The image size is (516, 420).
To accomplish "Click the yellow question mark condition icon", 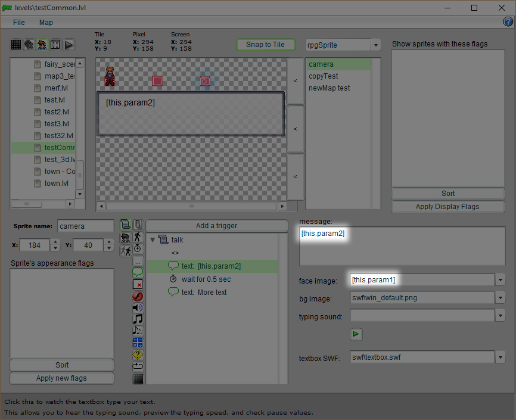I will point(138,354).
